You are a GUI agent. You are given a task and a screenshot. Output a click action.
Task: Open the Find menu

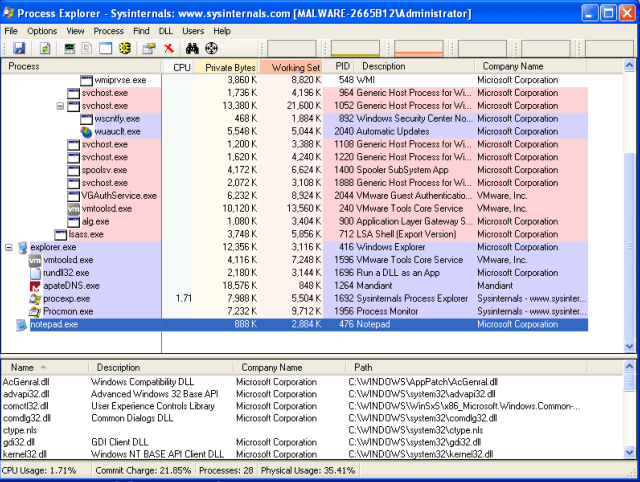click(140, 31)
